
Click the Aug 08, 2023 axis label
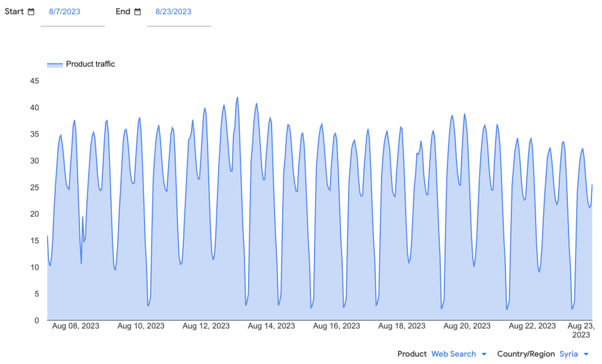76,326
